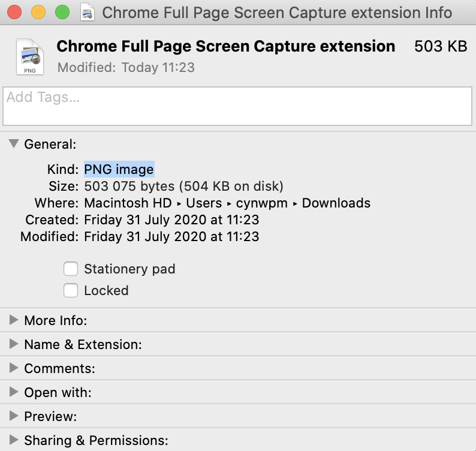476x451 pixels.
Task: Expand the Open with section
Action: pyautogui.click(x=14, y=392)
